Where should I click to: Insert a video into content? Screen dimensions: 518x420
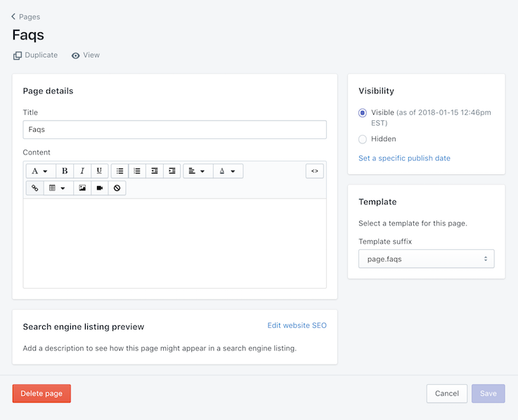[x=100, y=188]
